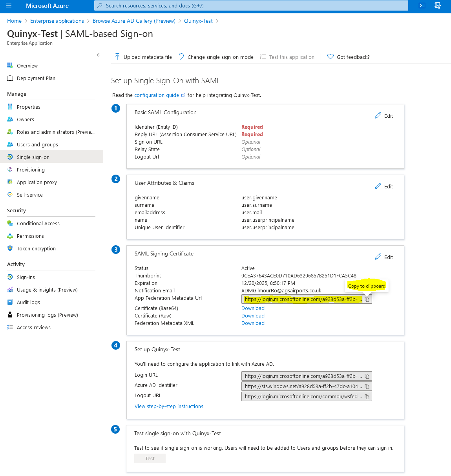
Task: Click the thumbprint value 9CEA37643ACE0D710AD63296857B251D1FCA5C48
Action: coord(299,275)
